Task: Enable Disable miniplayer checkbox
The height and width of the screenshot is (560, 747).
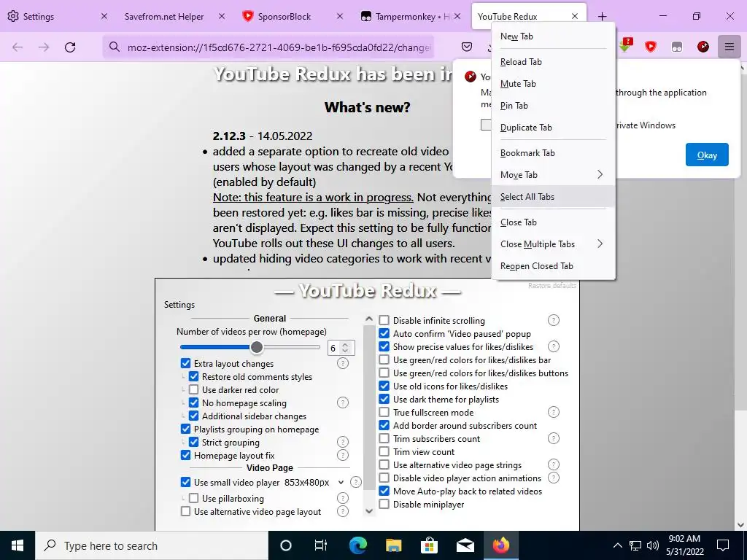Action: [x=384, y=504]
